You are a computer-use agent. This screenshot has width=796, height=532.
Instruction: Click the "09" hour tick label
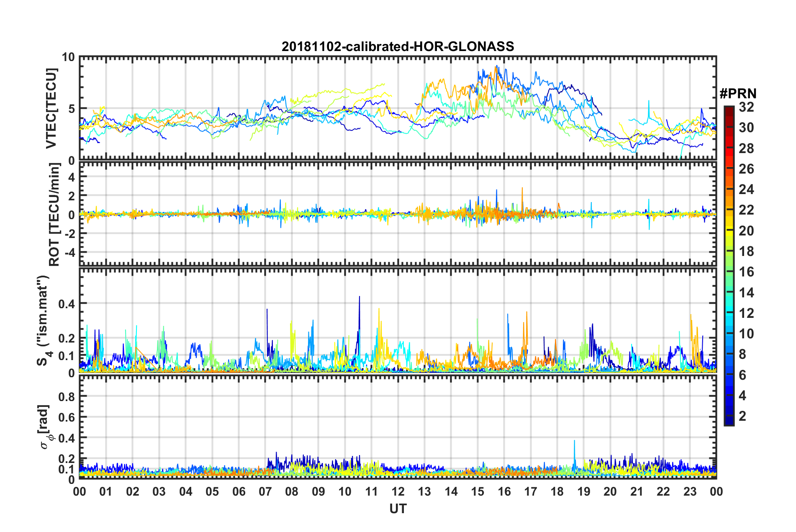click(x=318, y=492)
